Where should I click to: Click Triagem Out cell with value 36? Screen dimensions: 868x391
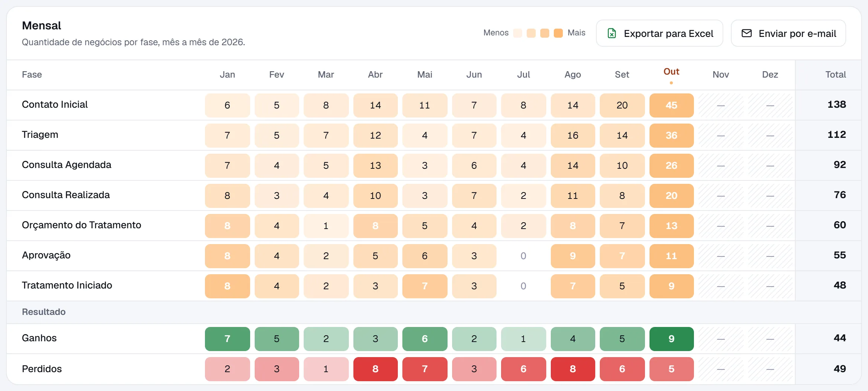[x=671, y=135]
